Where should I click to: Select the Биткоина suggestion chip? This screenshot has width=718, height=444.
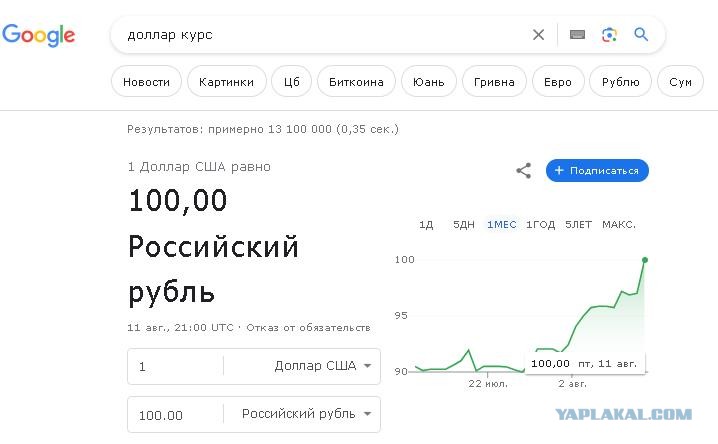tap(356, 81)
